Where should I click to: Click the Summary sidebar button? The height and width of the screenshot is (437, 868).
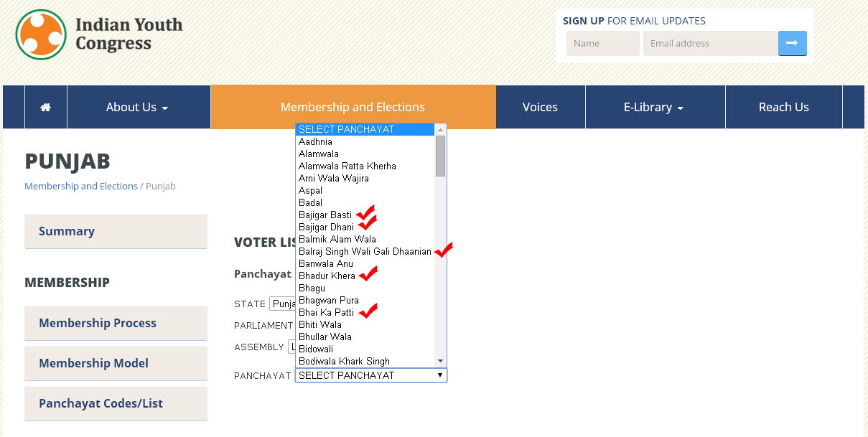(x=116, y=231)
